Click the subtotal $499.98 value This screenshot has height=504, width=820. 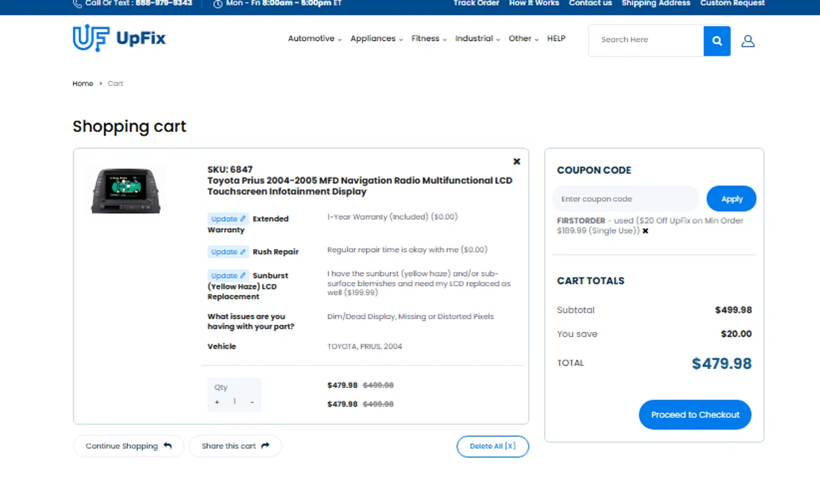click(x=734, y=310)
